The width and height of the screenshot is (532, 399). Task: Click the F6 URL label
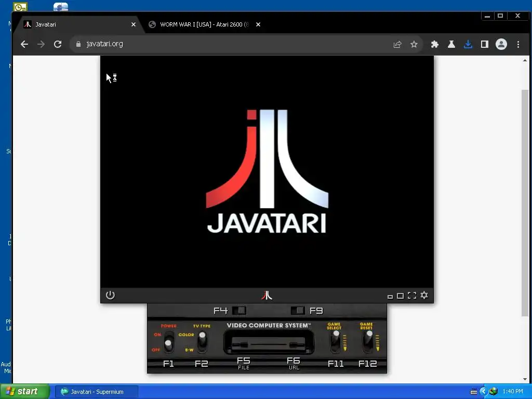pos(294,363)
